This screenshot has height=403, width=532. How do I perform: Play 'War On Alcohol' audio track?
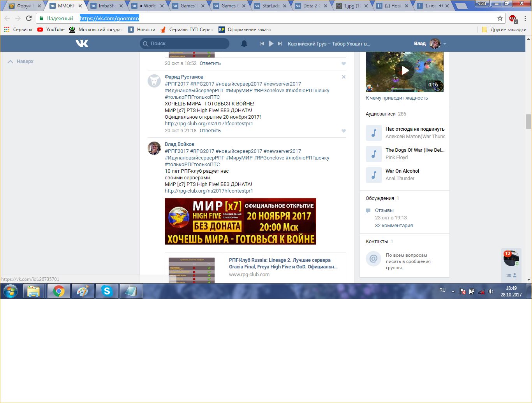[373, 175]
